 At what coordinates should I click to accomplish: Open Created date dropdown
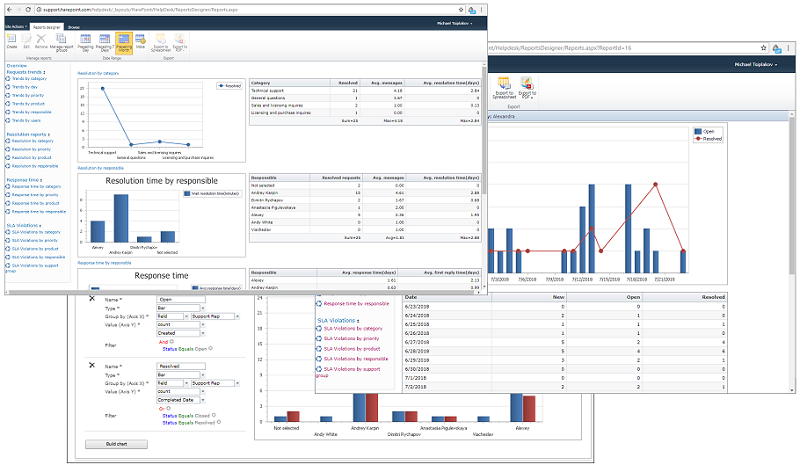[x=203, y=333]
